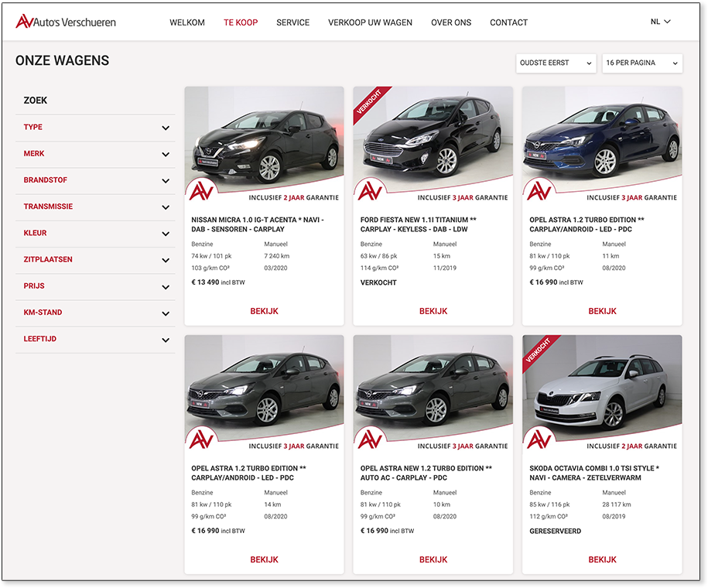Expand the BRANDSTOF filter
708x588 pixels.
coord(95,180)
